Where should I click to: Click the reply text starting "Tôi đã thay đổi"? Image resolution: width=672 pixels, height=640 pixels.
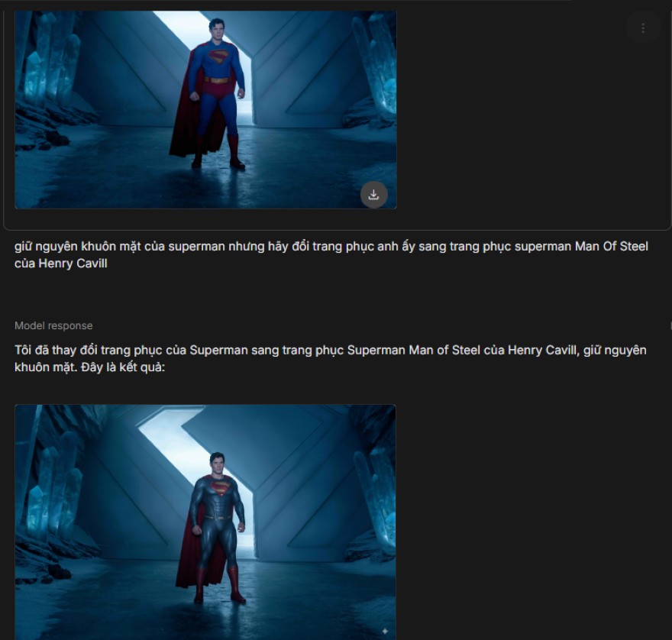[330, 359]
